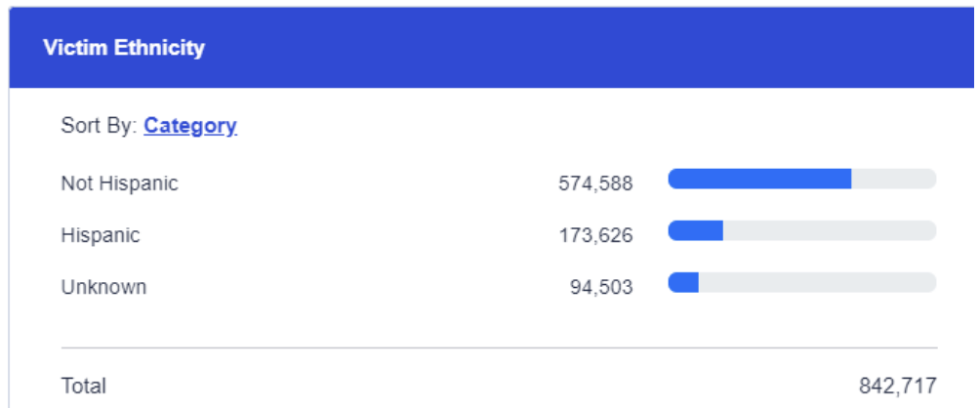Select the Not Hispanic category label

point(119,184)
